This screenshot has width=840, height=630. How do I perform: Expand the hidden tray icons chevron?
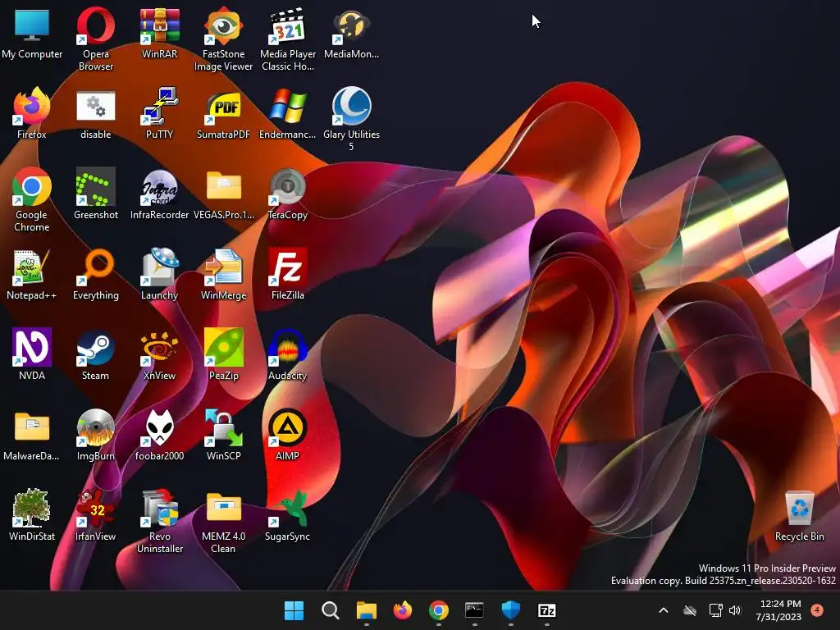coord(663,610)
